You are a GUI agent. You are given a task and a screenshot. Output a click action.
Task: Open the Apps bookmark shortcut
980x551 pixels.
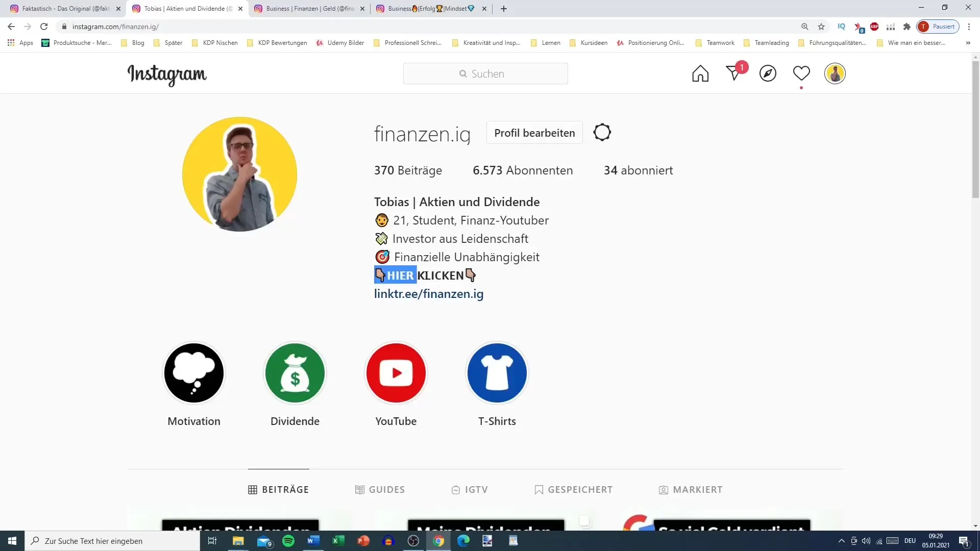coord(20,43)
